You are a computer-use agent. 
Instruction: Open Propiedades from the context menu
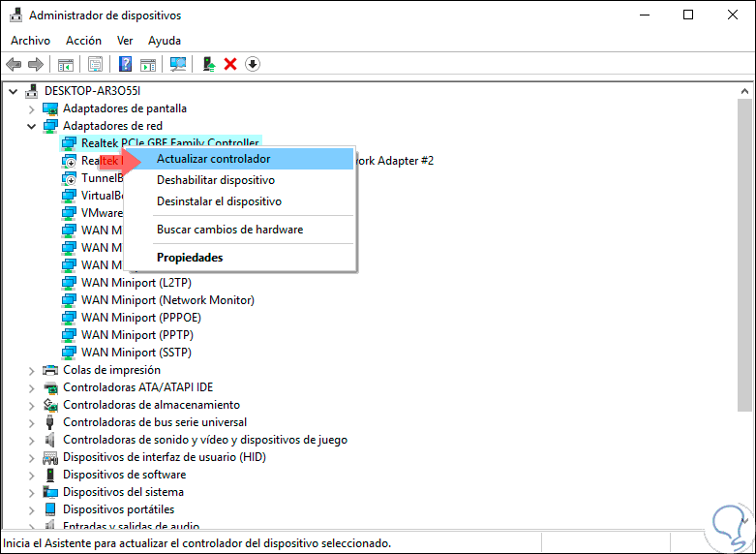(239, 258)
